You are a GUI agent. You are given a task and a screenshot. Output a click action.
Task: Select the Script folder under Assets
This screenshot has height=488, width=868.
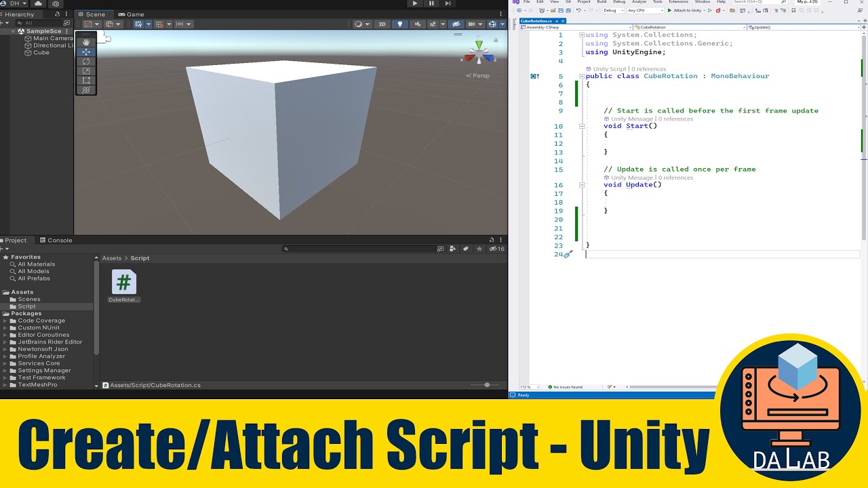point(26,306)
